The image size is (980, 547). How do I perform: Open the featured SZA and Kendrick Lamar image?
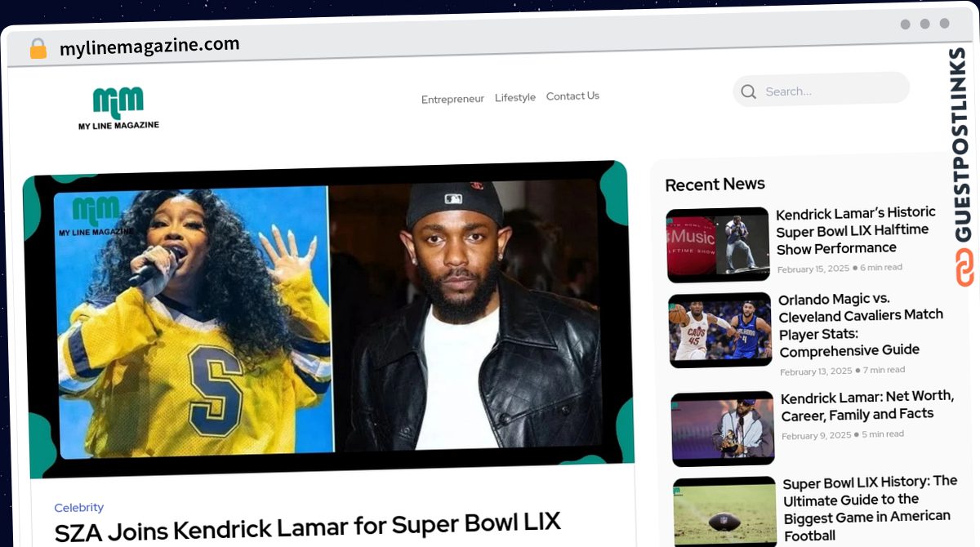(x=328, y=318)
